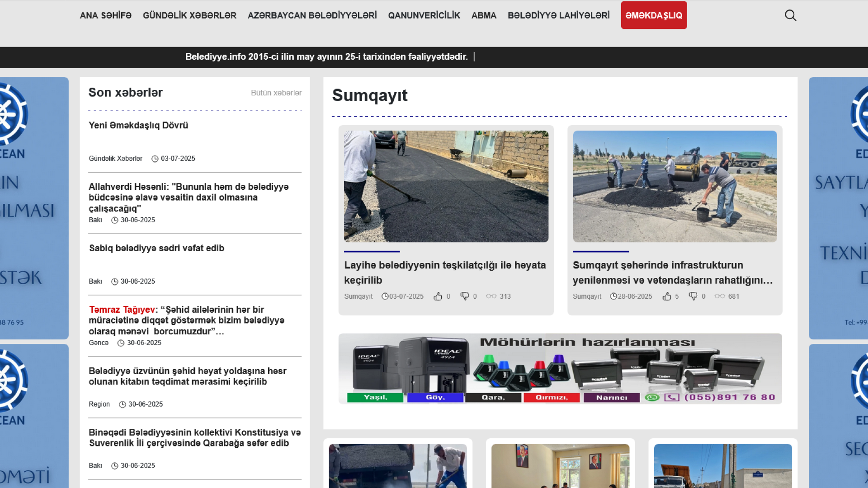
Task: Open BƏLƏDİYYƏ LAHİYƏLƏRİ menu
Action: pyautogui.click(x=558, y=15)
